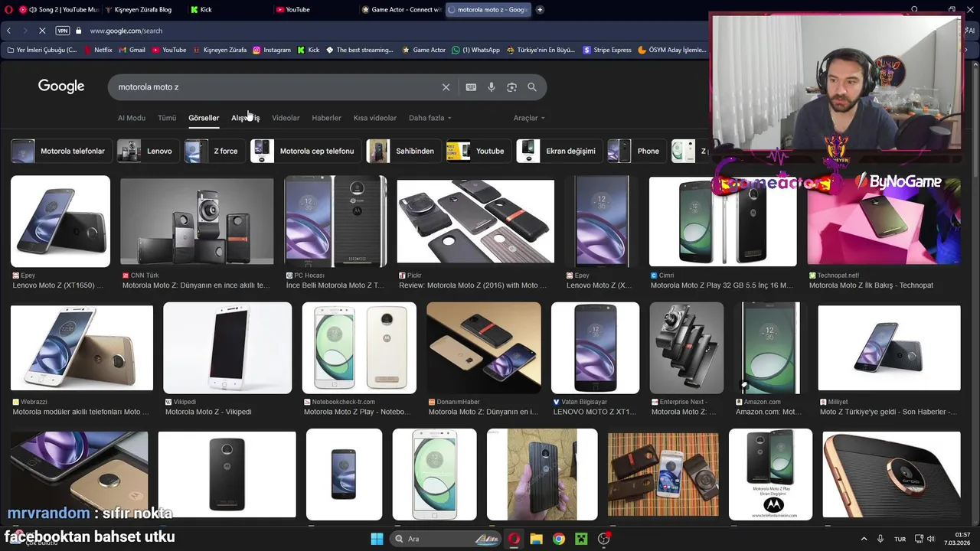
Task: Start voice search with the microphone icon
Action: (492, 87)
